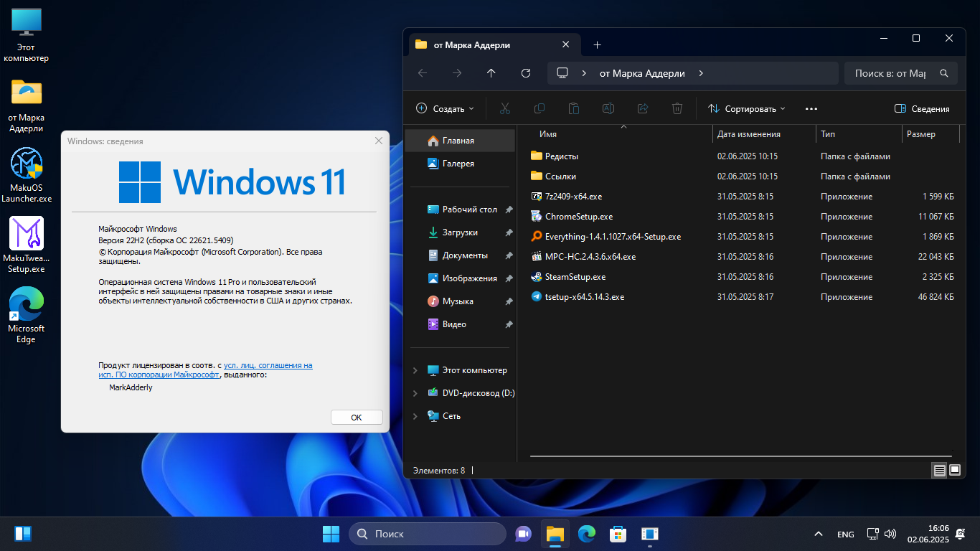Click chevron before 'от Марка Аддерли' in address bar
980x551 pixels.
tap(585, 73)
